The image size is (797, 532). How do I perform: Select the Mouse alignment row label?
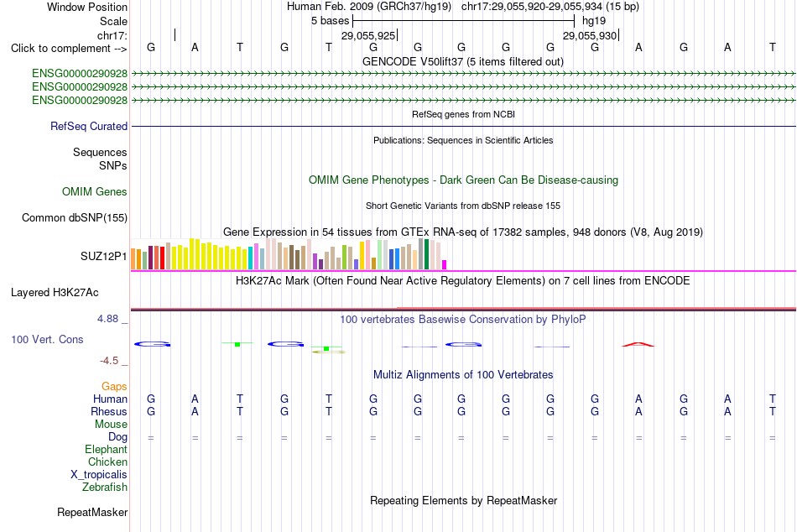click(x=111, y=425)
